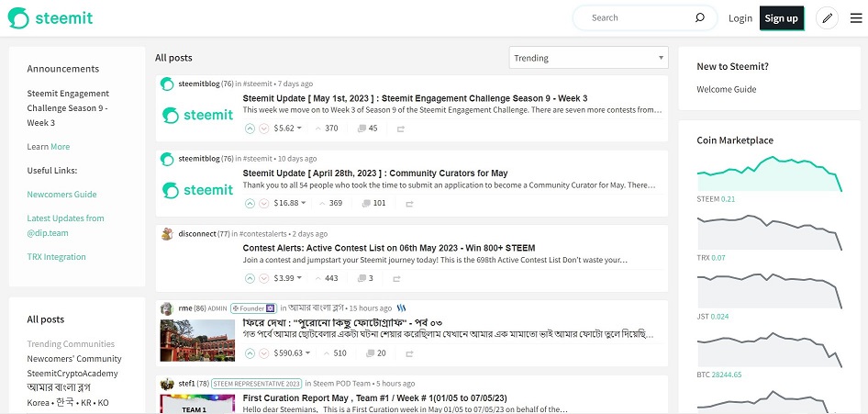Resteem the Community Curators for May post
868x414 pixels.
(x=409, y=204)
